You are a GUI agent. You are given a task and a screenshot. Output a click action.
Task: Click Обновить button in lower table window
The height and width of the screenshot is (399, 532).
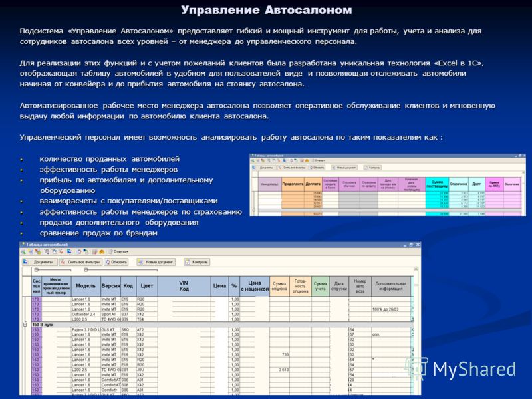point(116,262)
